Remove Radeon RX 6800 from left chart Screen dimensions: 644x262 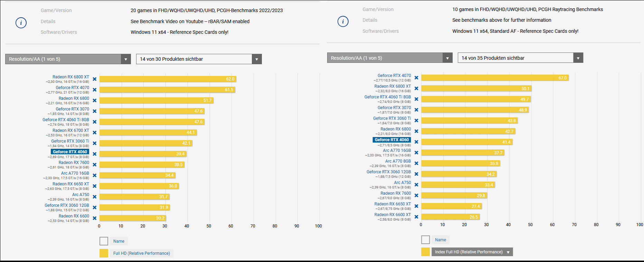click(x=95, y=100)
